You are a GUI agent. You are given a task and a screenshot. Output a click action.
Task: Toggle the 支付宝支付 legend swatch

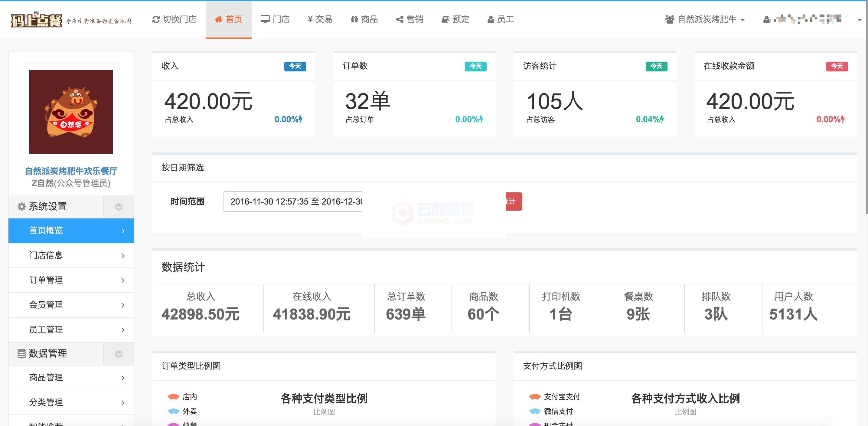click(535, 397)
